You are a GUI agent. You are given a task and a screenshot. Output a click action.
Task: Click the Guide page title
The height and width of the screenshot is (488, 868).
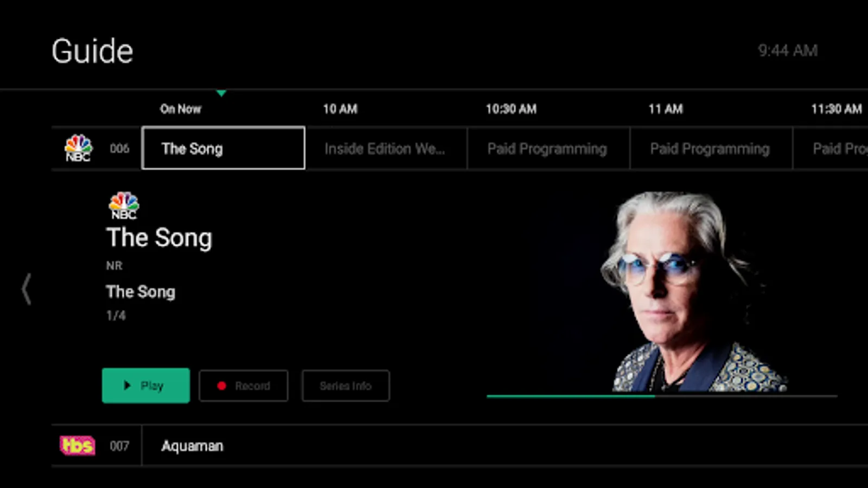click(x=92, y=52)
